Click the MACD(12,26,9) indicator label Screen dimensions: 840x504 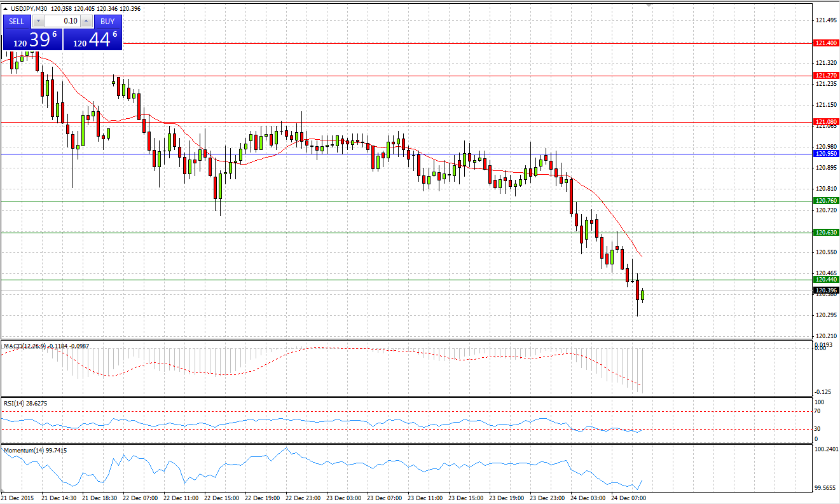pyautogui.click(x=24, y=346)
